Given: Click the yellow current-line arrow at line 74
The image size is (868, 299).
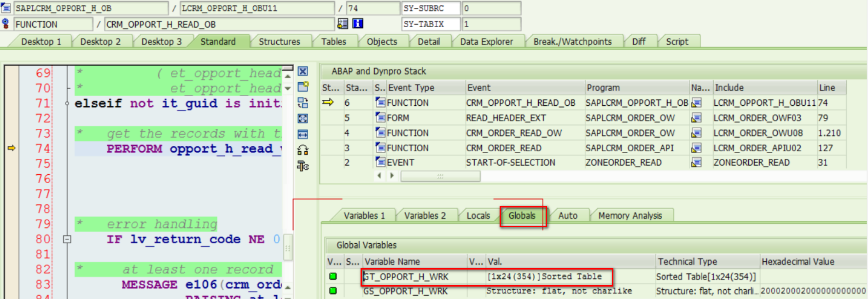Looking at the screenshot, I should pyautogui.click(x=12, y=148).
